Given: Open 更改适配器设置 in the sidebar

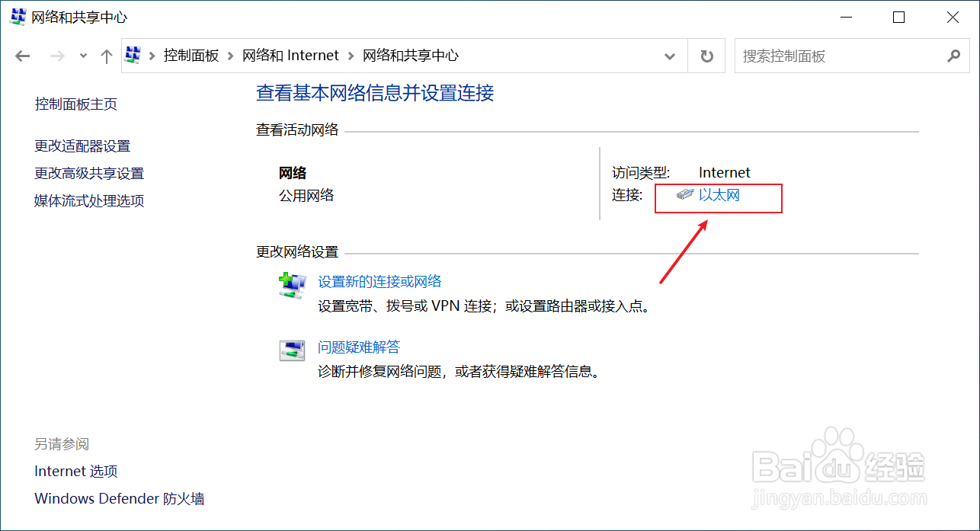Looking at the screenshot, I should pyautogui.click(x=89, y=146).
